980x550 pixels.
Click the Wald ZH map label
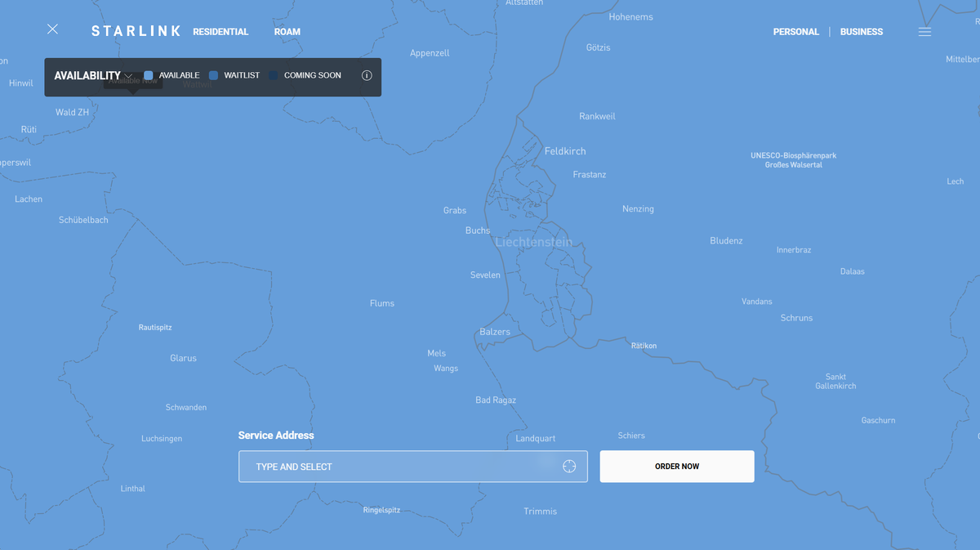click(x=72, y=112)
